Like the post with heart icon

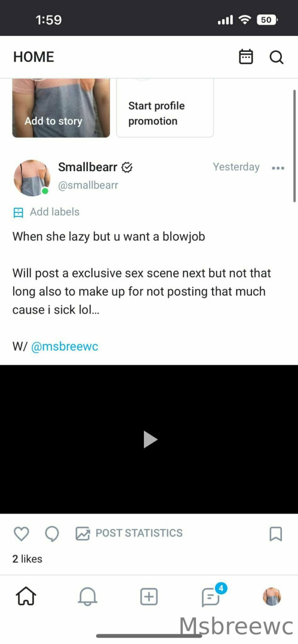21,534
